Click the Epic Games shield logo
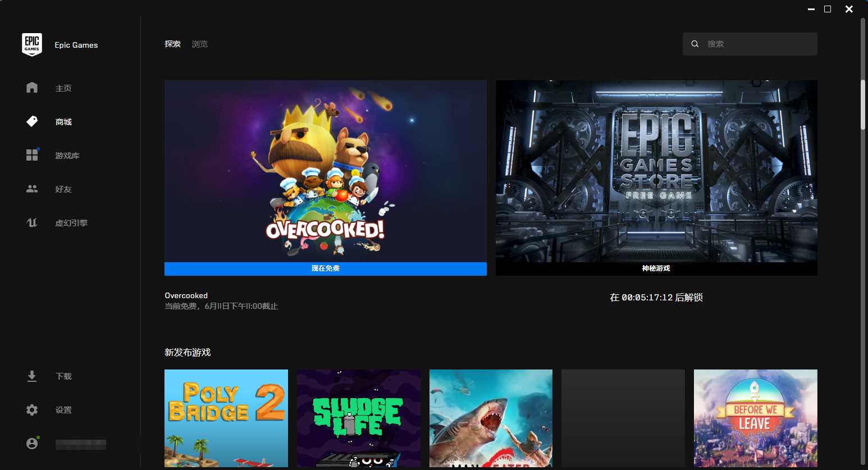Image resolution: width=868 pixels, height=470 pixels. coord(32,44)
